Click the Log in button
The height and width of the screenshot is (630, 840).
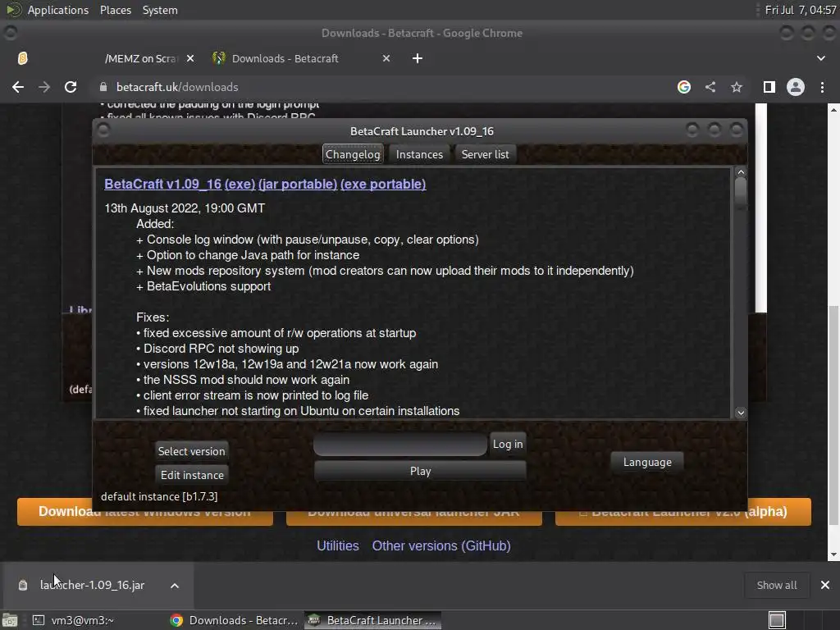coord(507,444)
